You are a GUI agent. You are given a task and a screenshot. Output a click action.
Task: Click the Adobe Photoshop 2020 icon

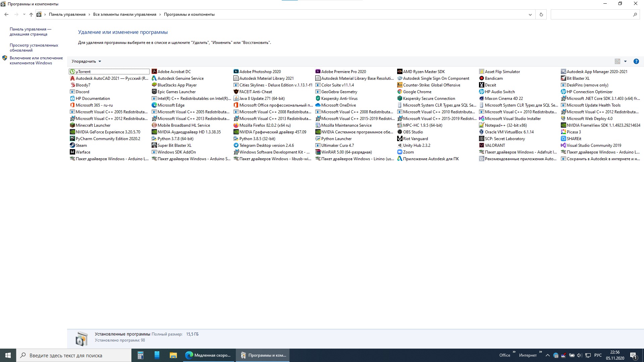(236, 71)
